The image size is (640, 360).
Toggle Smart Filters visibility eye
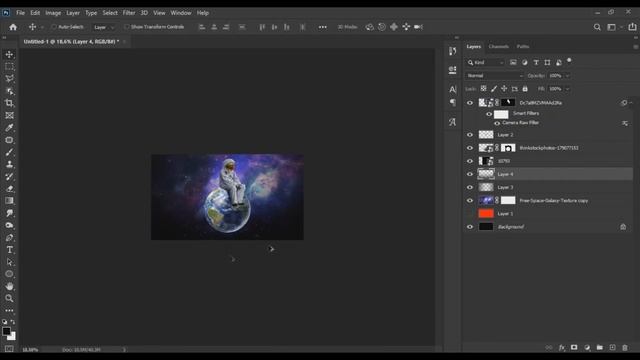pyautogui.click(x=489, y=114)
